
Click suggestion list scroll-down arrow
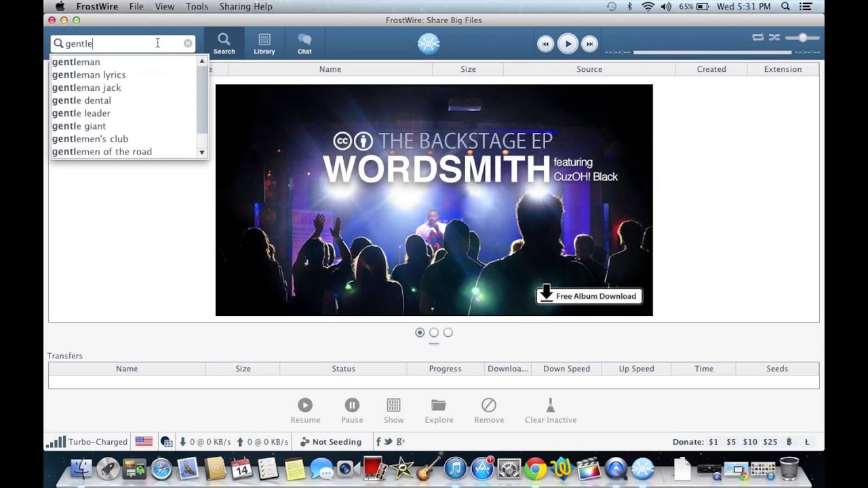pos(202,152)
